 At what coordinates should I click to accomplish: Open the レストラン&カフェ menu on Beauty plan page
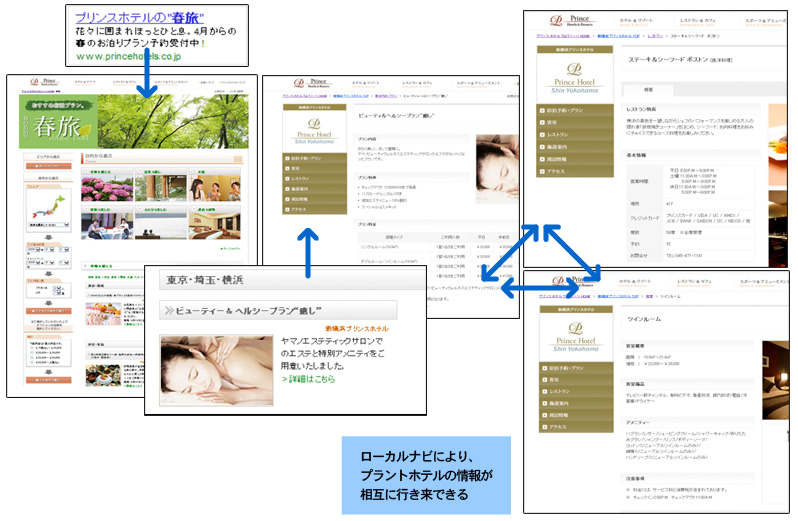417,83
